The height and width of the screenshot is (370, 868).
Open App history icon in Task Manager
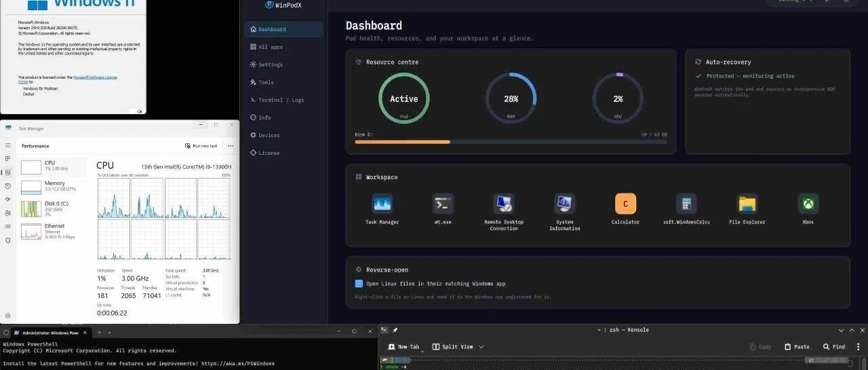[x=7, y=185]
